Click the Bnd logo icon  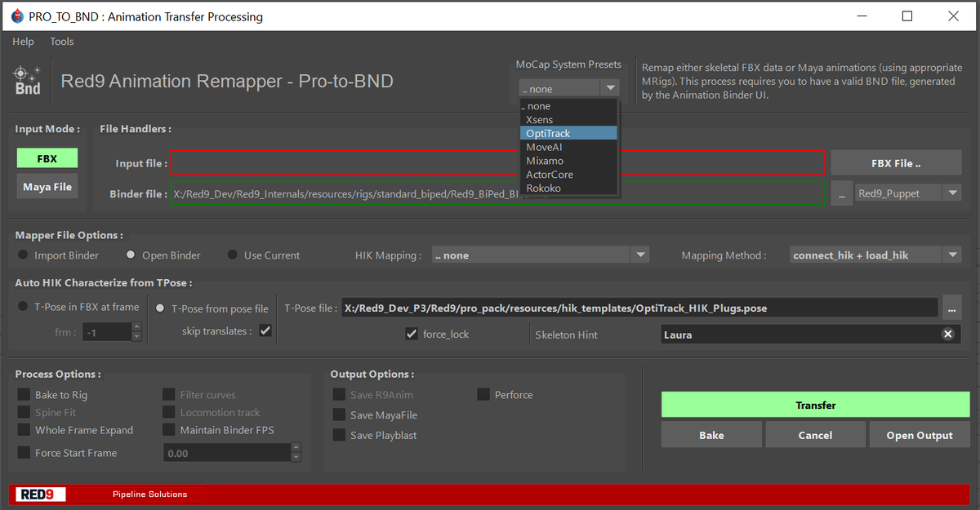point(28,81)
